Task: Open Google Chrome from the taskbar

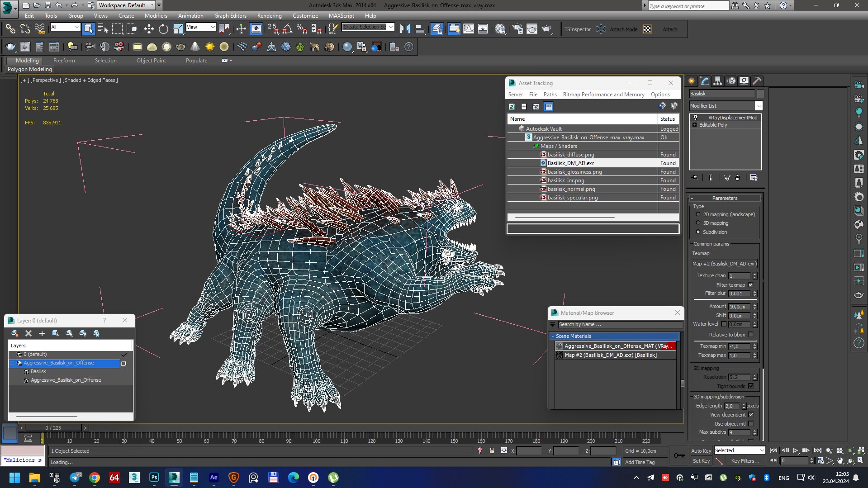Action: coord(95,478)
